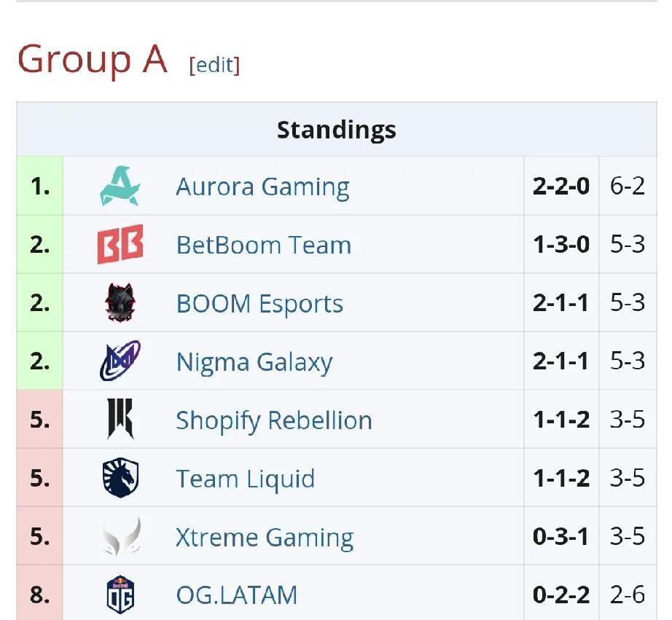Follow the BOOM Esports team link
672x620 pixels.
pos(259,304)
